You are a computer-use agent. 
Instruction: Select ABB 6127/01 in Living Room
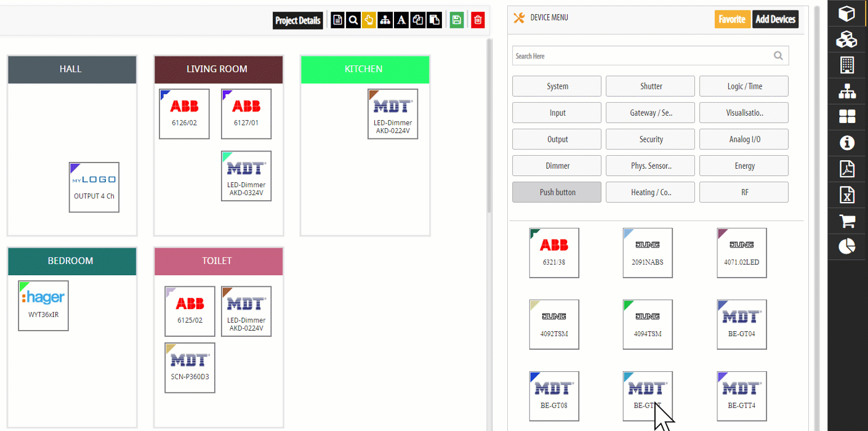pos(246,114)
